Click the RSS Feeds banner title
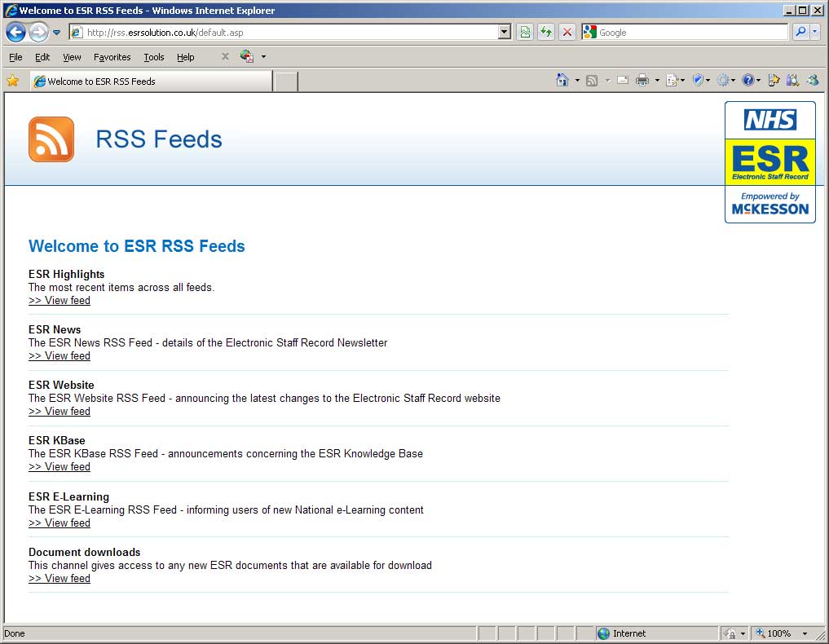This screenshot has width=829, height=644. [159, 139]
